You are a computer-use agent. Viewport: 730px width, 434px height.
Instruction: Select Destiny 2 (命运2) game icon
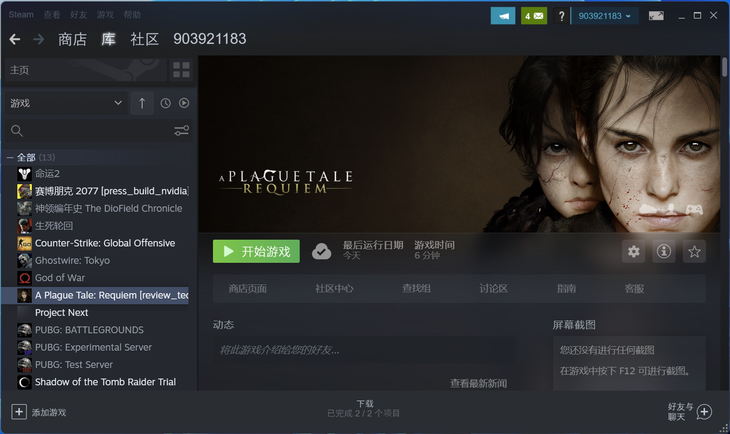click(x=24, y=174)
